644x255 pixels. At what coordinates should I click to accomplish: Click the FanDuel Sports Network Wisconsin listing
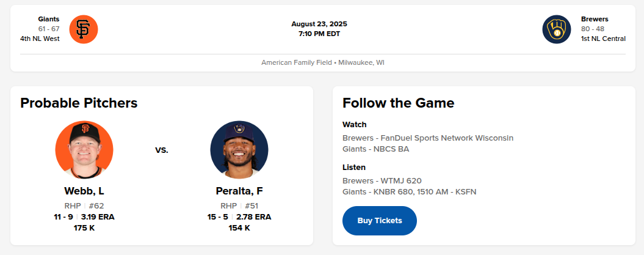coord(428,138)
